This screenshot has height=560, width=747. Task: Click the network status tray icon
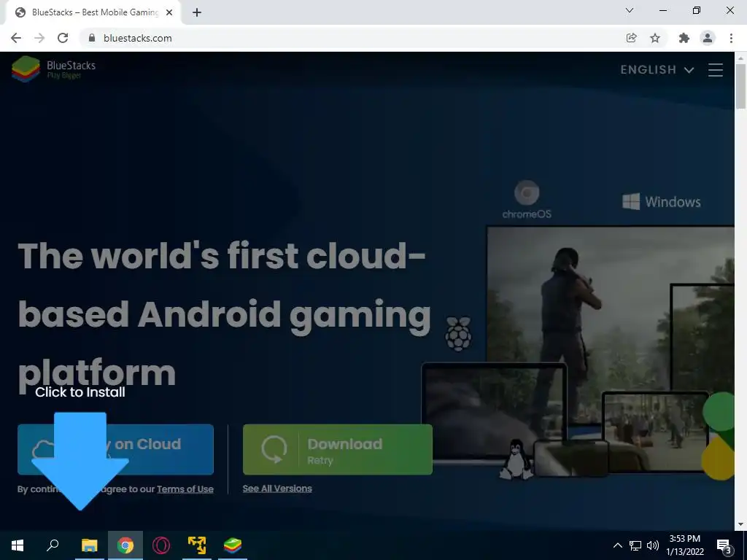coord(635,545)
